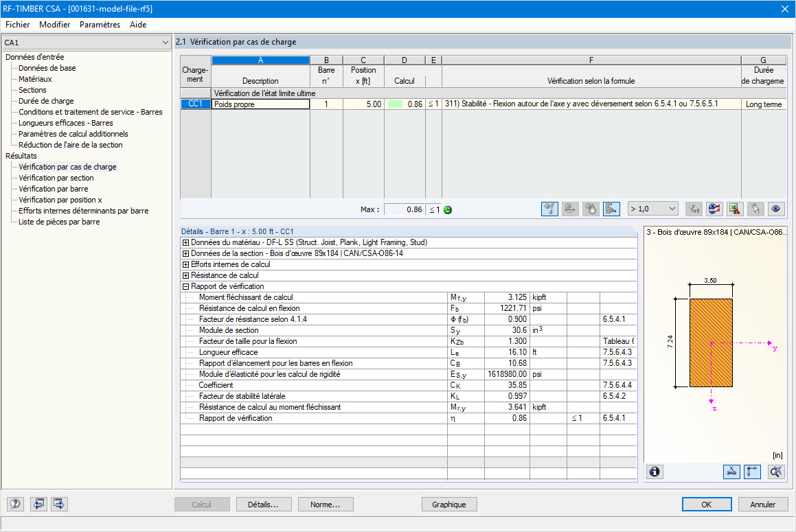
Task: Click the magnifier icon at the bottom-right of the preview
Action: (775, 472)
